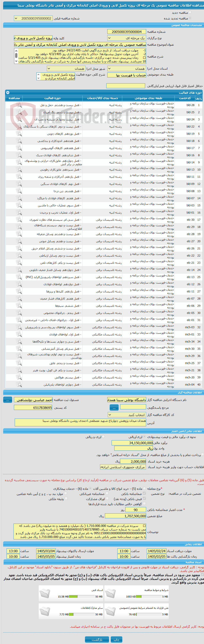Open view icon for row bld-13
This screenshot has width=204, height=644.
(x=19, y=170)
